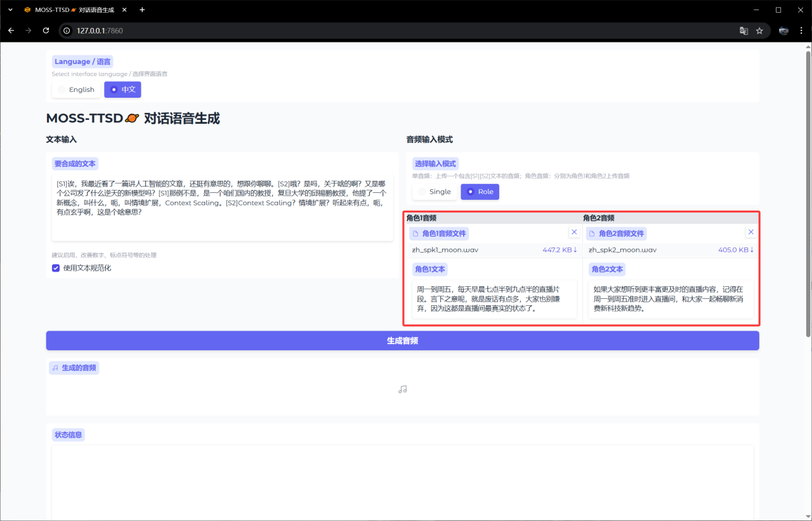Select the English interface language
Image resolution: width=812 pixels, height=521 pixels.
point(76,89)
